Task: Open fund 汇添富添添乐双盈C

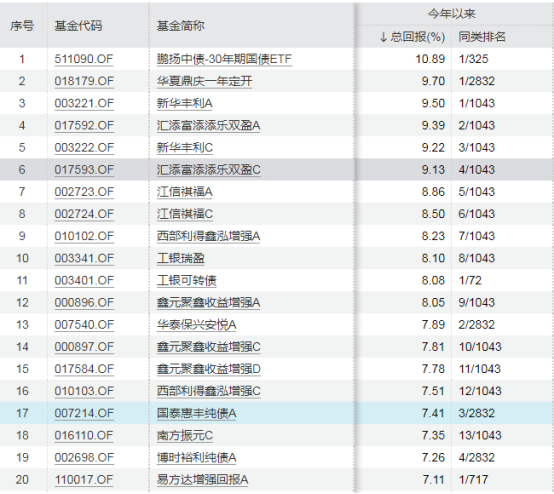Action: [208, 170]
